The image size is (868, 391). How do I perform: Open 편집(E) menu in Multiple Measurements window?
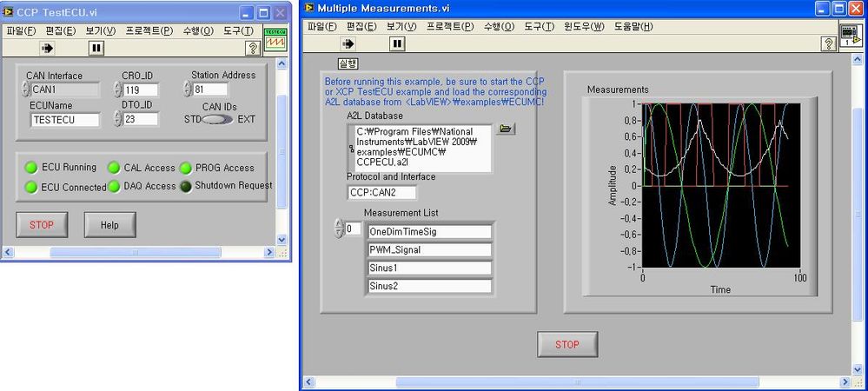pyautogui.click(x=362, y=27)
